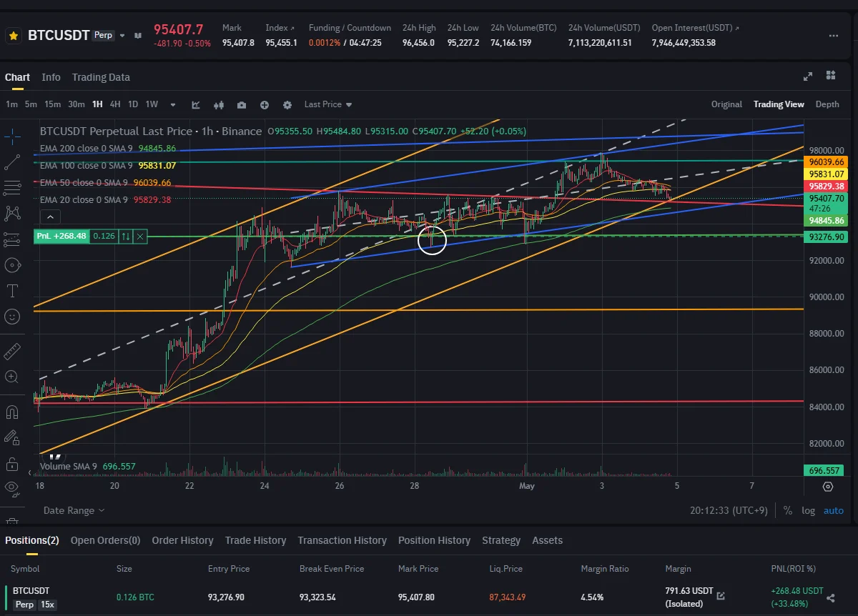Image resolution: width=858 pixels, height=616 pixels.
Task: Activate the Zoom In tool
Action: pyautogui.click(x=12, y=377)
